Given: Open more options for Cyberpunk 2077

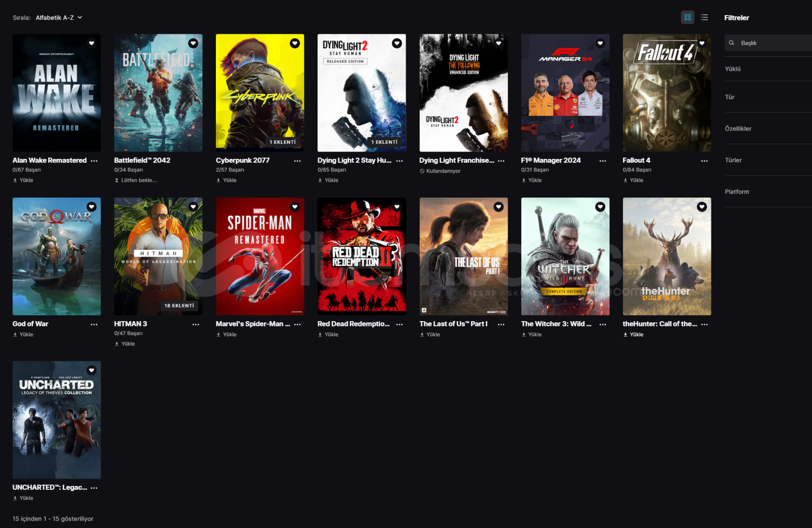Looking at the screenshot, I should pyautogui.click(x=298, y=161).
